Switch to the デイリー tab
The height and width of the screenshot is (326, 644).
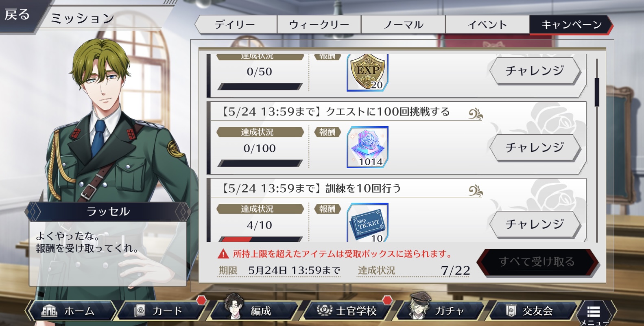coord(236,25)
